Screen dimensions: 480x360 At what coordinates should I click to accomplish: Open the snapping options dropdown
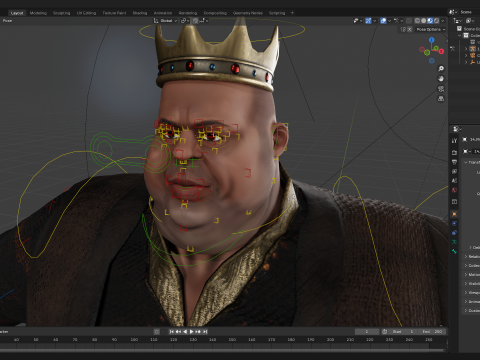click(x=204, y=21)
